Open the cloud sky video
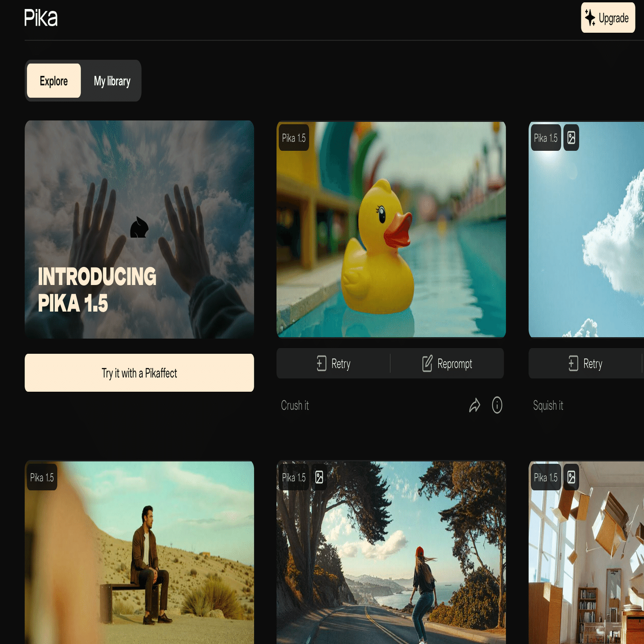The width and height of the screenshot is (644, 644). click(587, 230)
